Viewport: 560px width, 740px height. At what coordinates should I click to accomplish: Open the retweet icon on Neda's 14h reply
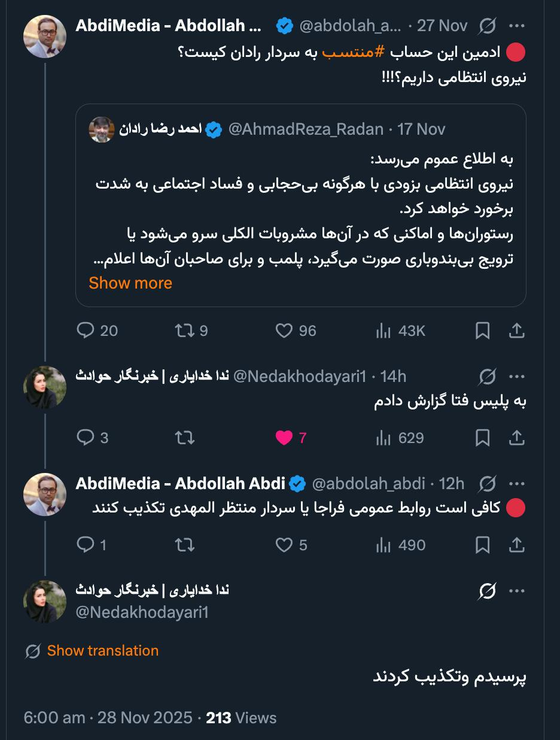184,438
